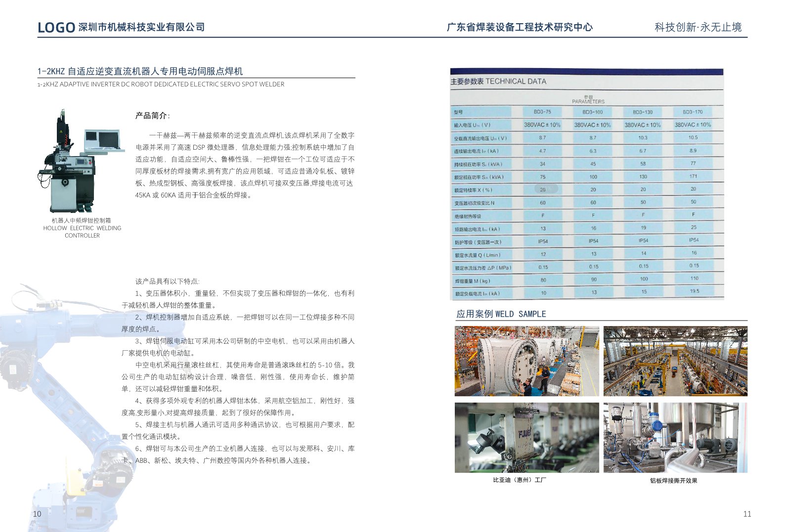Click the 额定水流量 Q (L/min) row label
Screen dimensions: 785x532
click(478, 255)
